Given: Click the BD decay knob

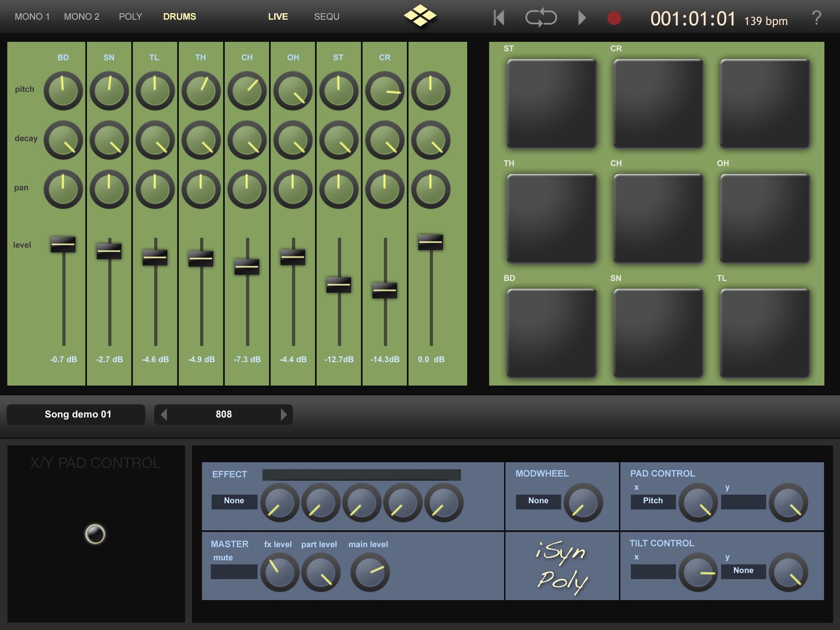Looking at the screenshot, I should 63,140.
